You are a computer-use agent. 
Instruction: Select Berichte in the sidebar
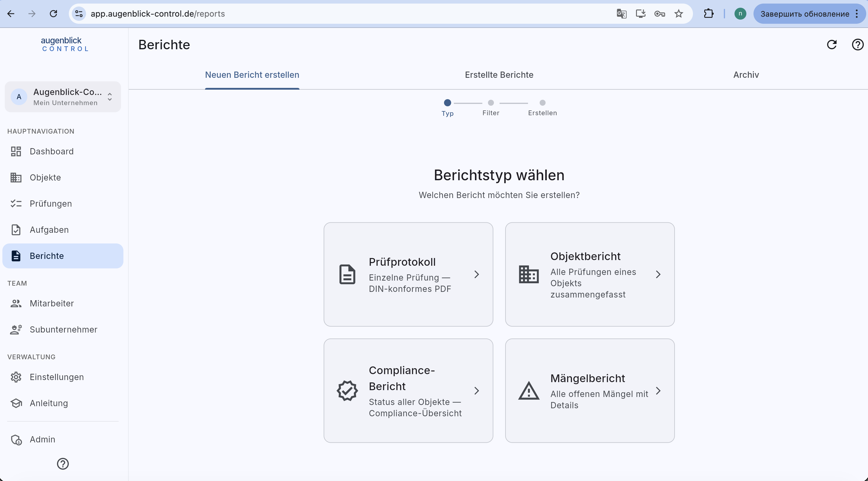coord(63,256)
